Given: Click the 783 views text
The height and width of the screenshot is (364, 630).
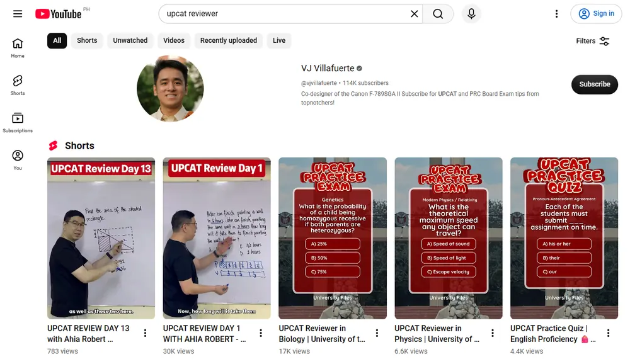Looking at the screenshot, I should click(62, 351).
